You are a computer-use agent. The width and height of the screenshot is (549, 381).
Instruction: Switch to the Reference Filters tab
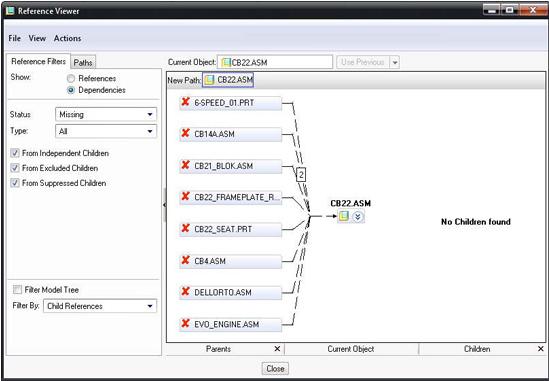[38, 61]
